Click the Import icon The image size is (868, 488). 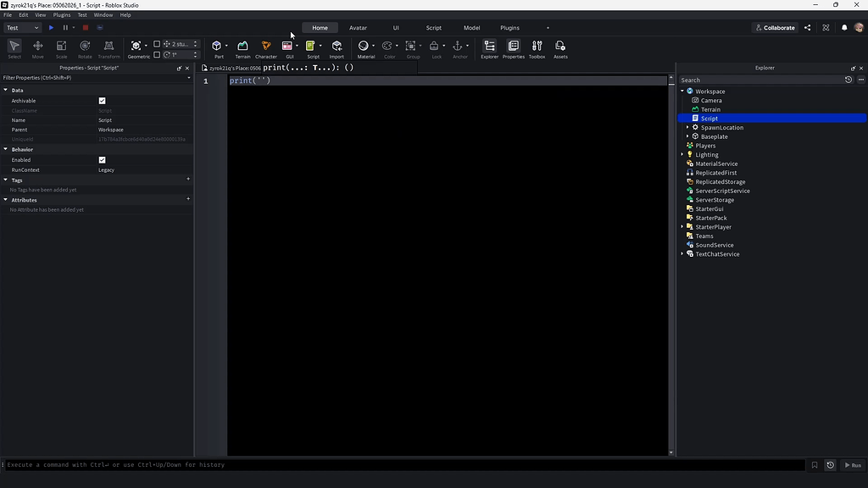coord(337,46)
